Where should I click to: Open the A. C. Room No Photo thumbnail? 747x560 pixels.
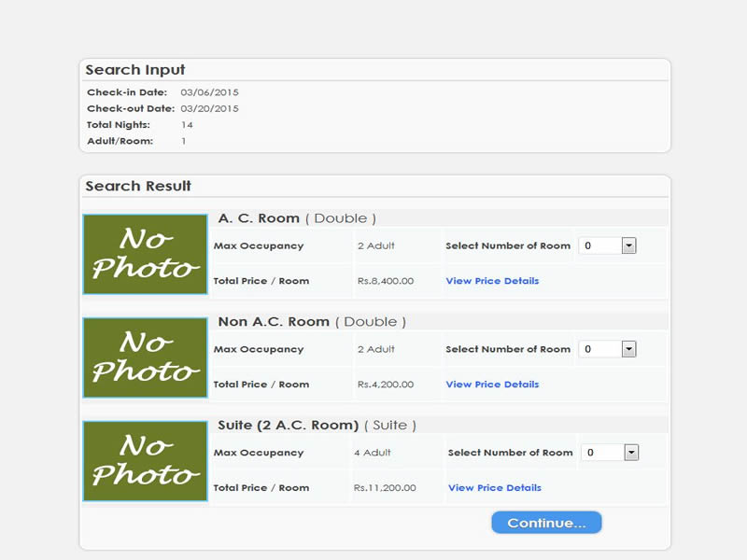pyautogui.click(x=146, y=254)
